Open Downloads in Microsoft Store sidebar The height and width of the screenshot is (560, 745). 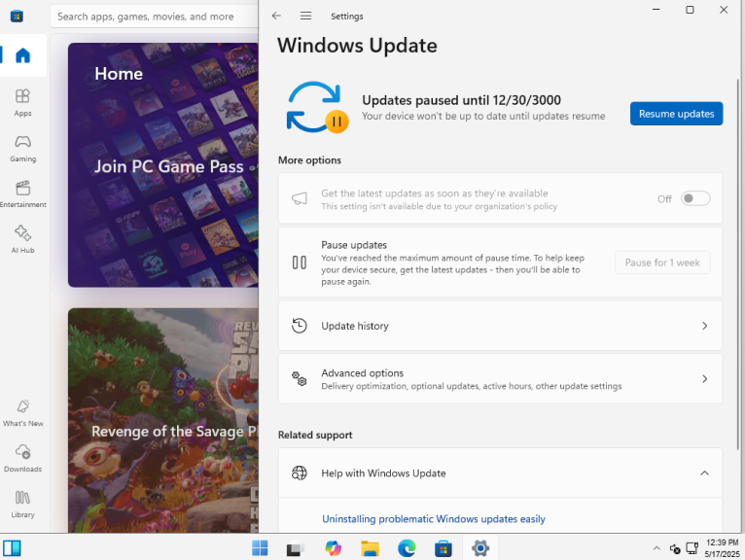[22, 458]
